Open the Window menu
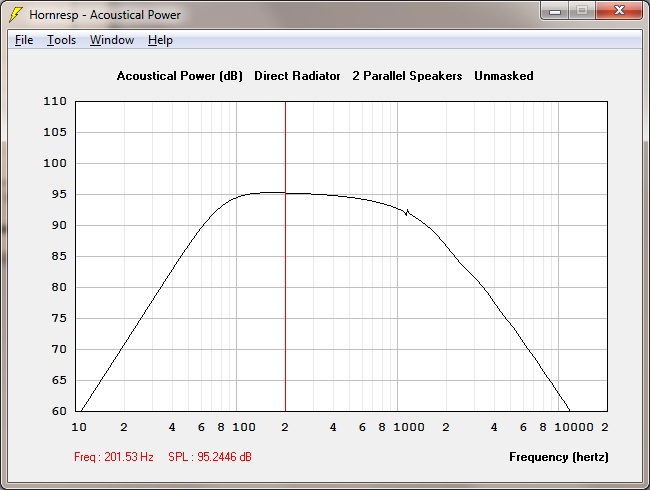Viewport: 650px width, 490px height. pos(112,40)
